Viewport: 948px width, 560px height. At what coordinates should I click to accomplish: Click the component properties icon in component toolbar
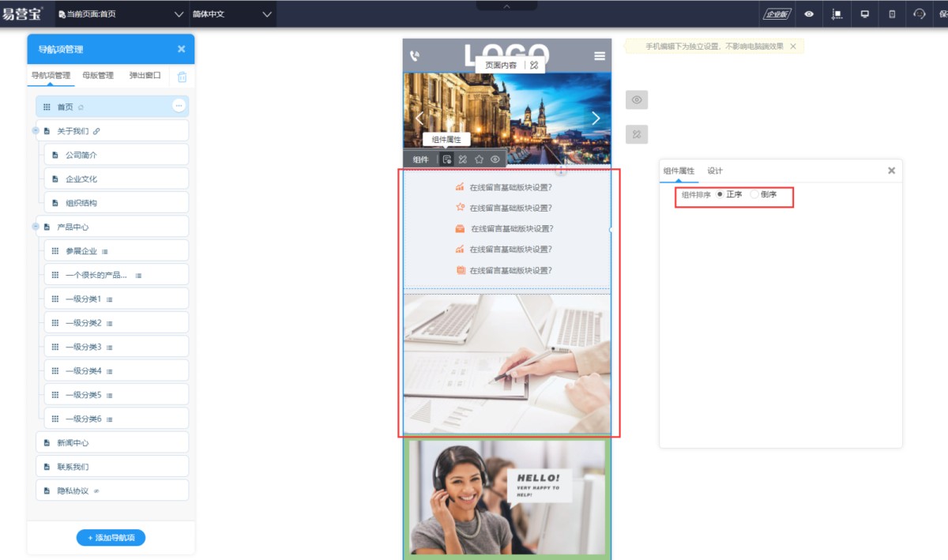point(447,160)
